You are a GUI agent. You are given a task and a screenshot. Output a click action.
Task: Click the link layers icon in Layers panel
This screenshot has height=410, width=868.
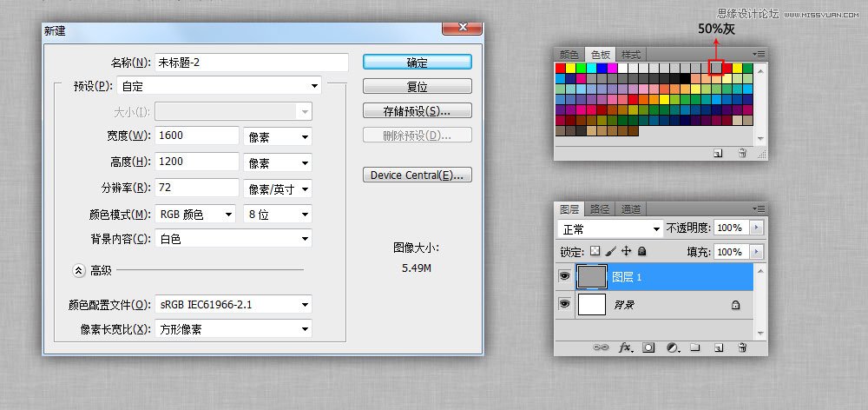(601, 347)
